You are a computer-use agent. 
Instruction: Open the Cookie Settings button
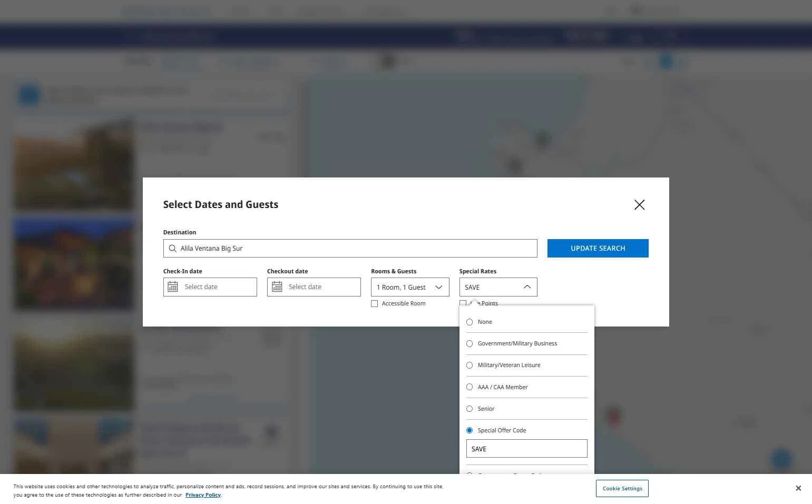[622, 489]
